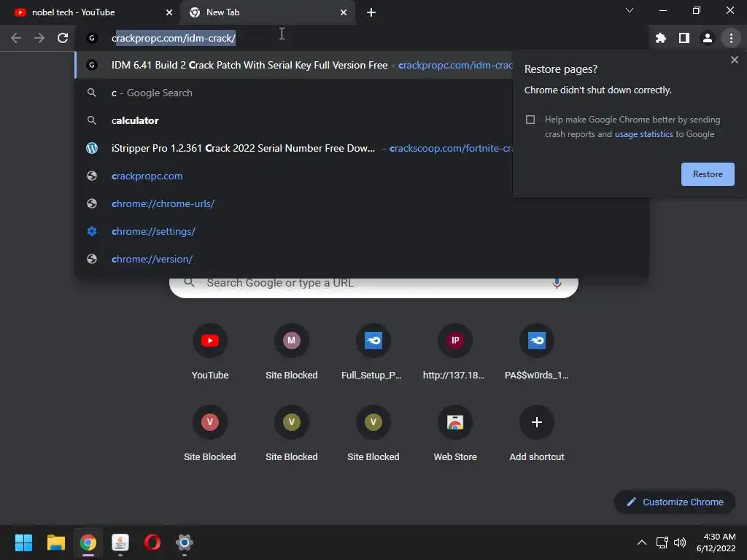Open the Java app in taskbar
This screenshot has width=747, height=560.
click(x=120, y=542)
